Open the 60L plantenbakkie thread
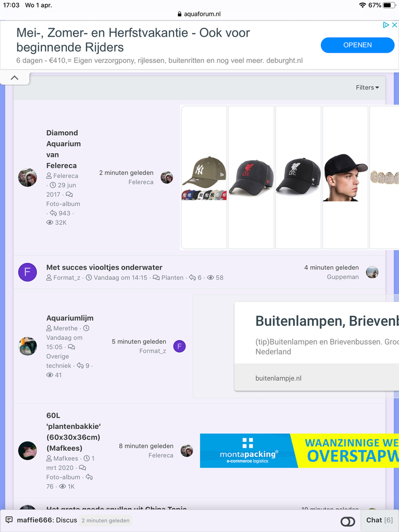This screenshot has width=399, height=532. 73,432
